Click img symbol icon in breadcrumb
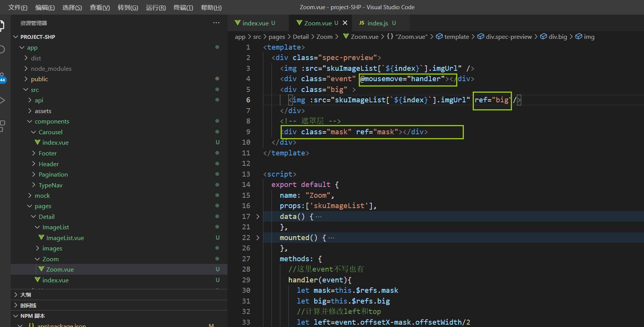Viewport: 644px width, 327px height. pyautogui.click(x=579, y=37)
